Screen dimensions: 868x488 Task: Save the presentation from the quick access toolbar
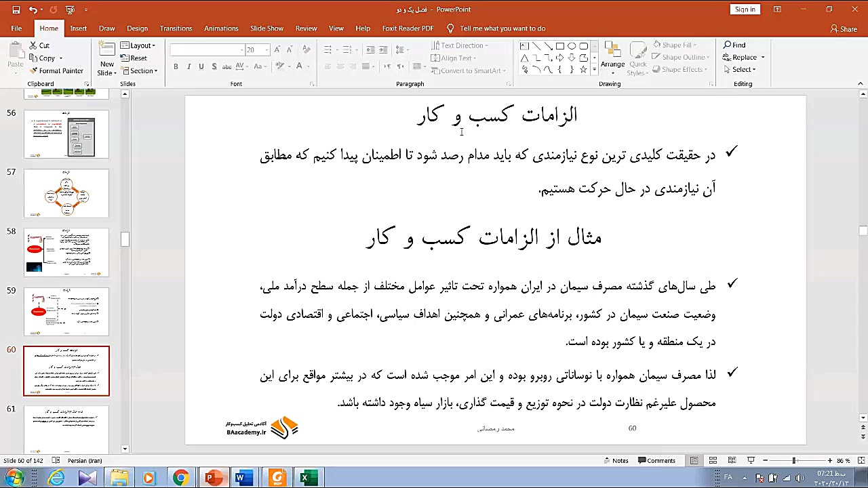coord(16,9)
